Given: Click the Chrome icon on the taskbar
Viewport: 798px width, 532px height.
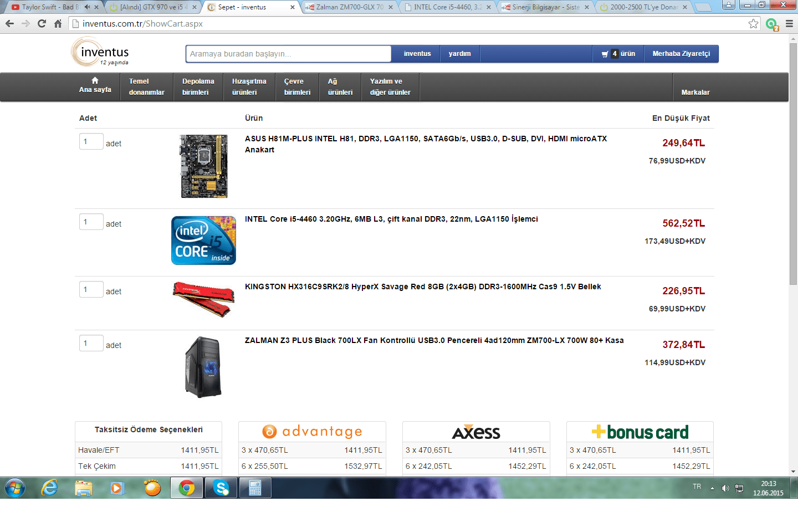Looking at the screenshot, I should point(187,488).
